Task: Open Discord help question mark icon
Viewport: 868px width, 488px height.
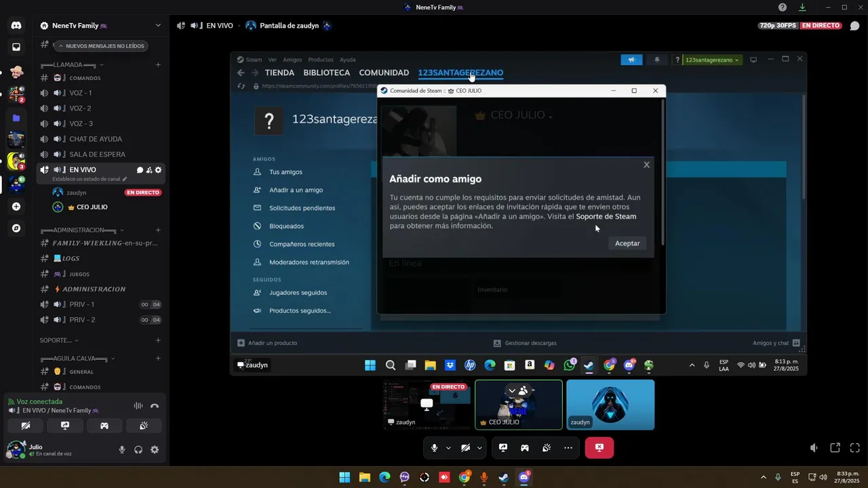Action: [x=783, y=7]
